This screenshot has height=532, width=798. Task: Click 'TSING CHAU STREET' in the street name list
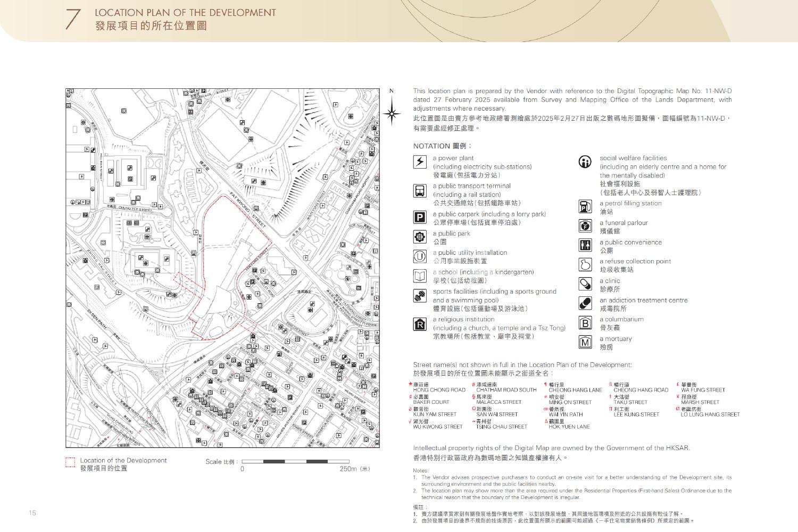pos(502,427)
